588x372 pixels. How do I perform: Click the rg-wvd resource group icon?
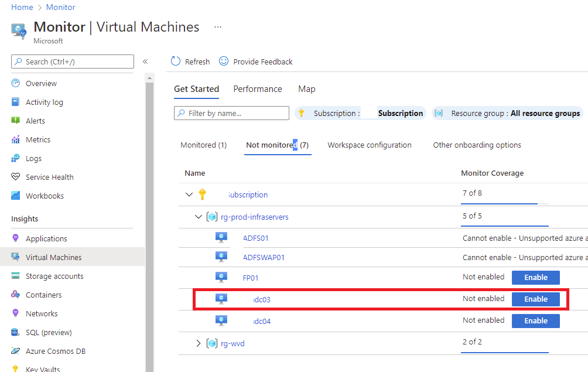pyautogui.click(x=212, y=343)
